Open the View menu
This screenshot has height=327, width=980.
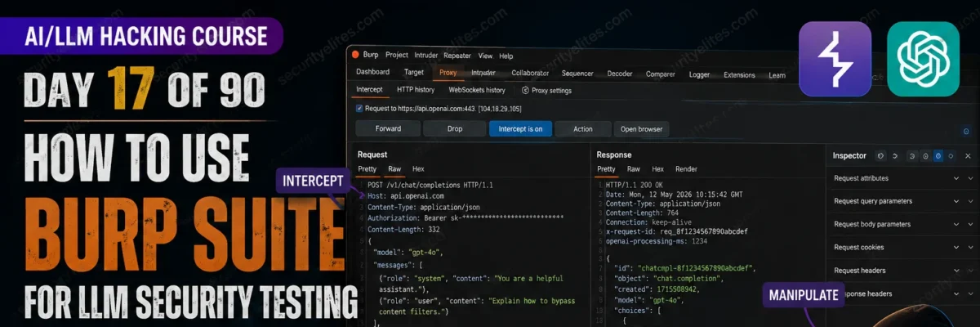coord(486,56)
